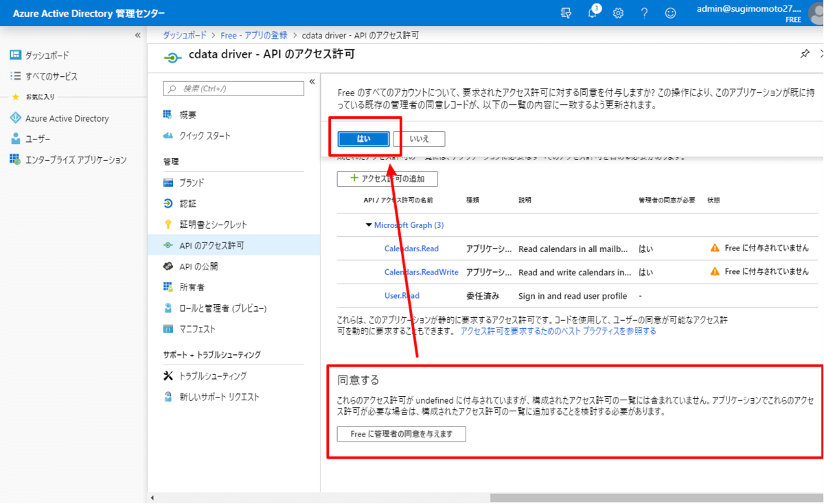The width and height of the screenshot is (824, 504).
Task: Click the New support request icon
Action: coord(168,397)
